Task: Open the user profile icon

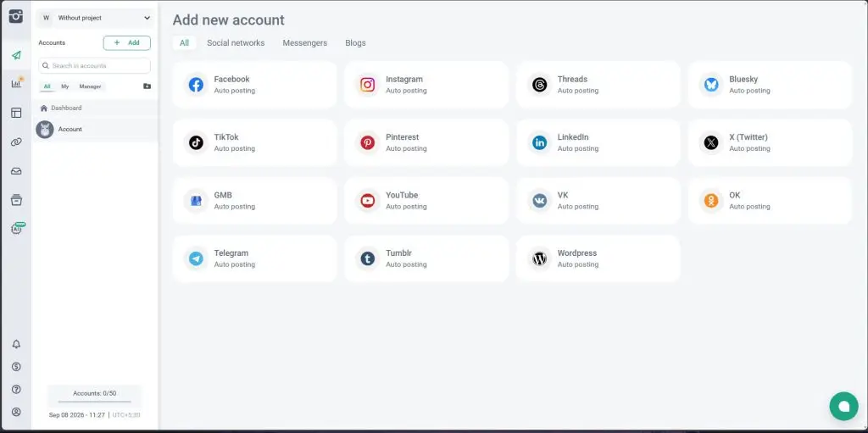Action: (16, 412)
